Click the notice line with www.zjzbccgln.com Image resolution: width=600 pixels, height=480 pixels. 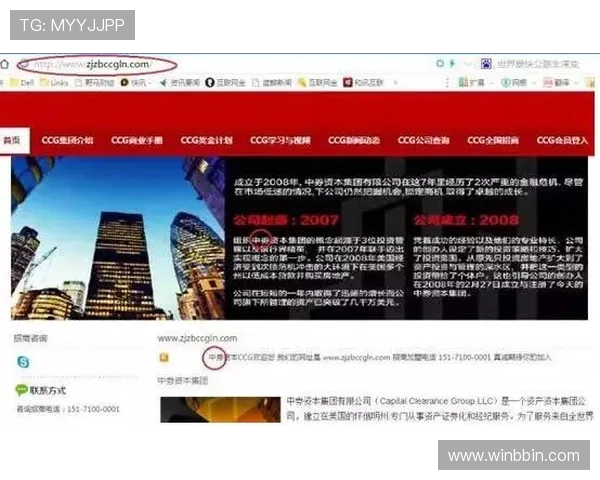(380, 358)
